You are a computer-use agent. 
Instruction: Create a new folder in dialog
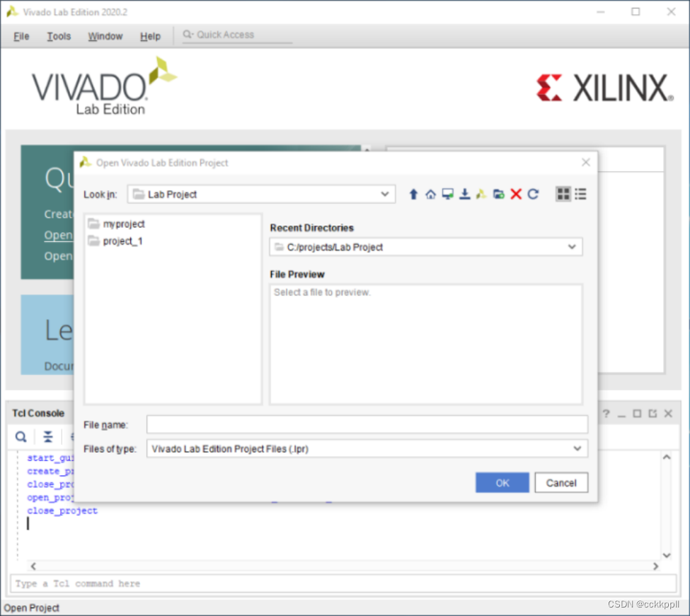[499, 194]
